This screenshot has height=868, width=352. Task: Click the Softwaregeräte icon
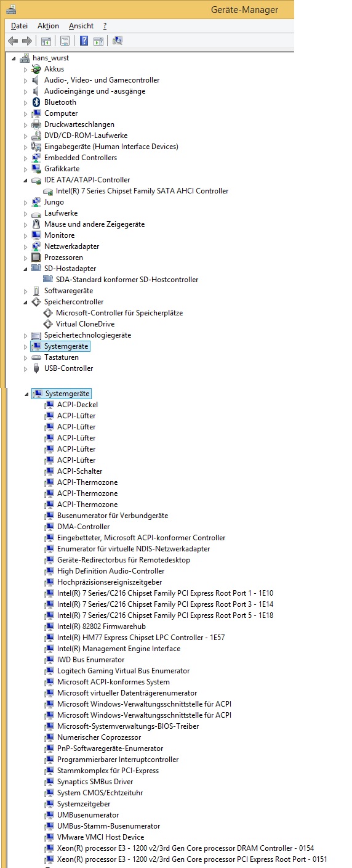click(36, 291)
